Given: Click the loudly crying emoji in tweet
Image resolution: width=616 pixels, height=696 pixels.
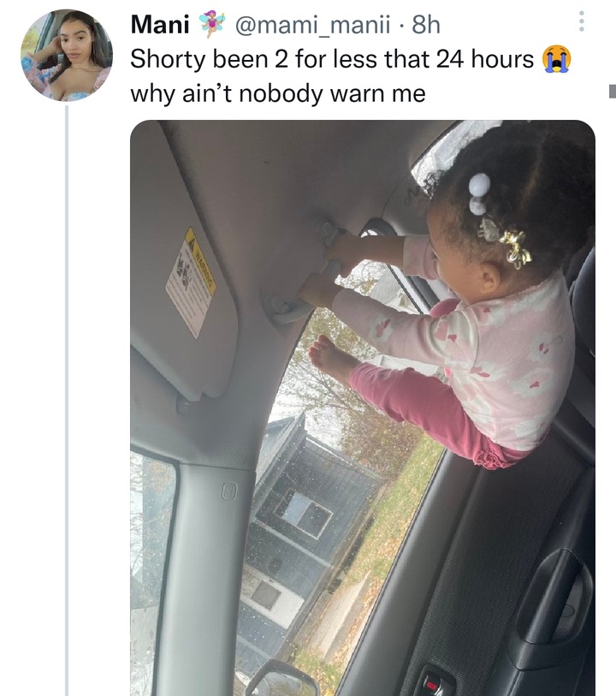Looking at the screenshot, I should (x=557, y=58).
